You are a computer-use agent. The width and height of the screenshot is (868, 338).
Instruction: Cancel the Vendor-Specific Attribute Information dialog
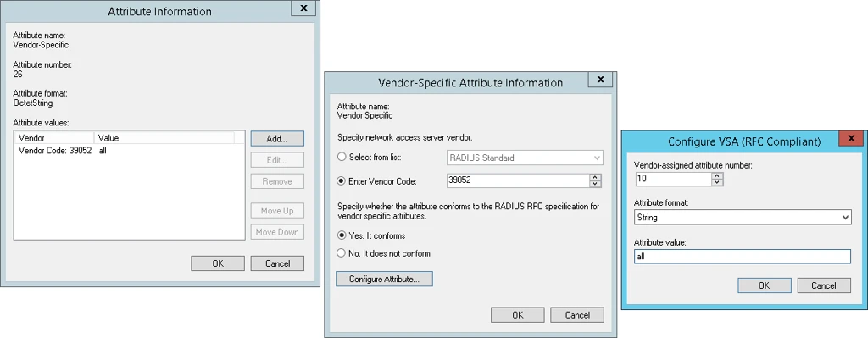(x=577, y=315)
